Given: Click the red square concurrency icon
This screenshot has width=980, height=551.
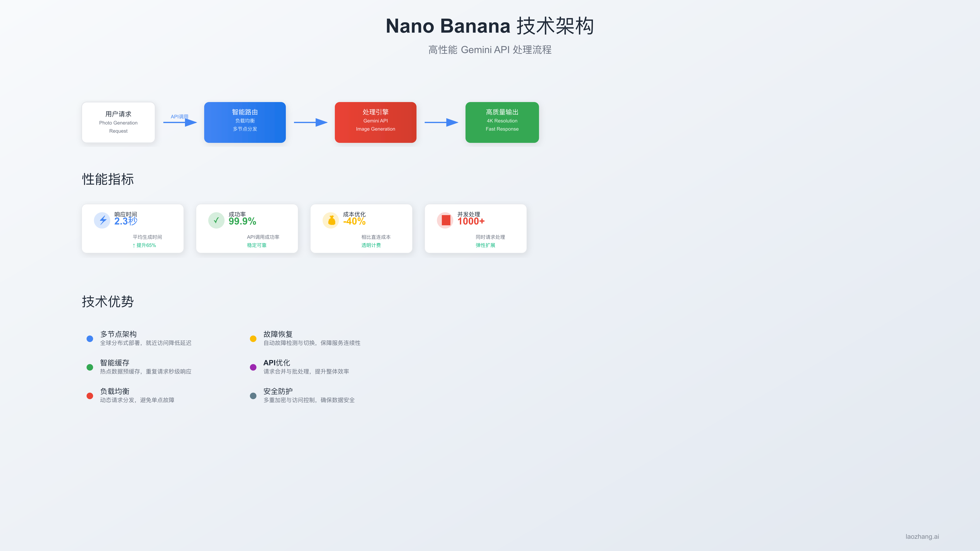Looking at the screenshot, I should [x=445, y=220].
